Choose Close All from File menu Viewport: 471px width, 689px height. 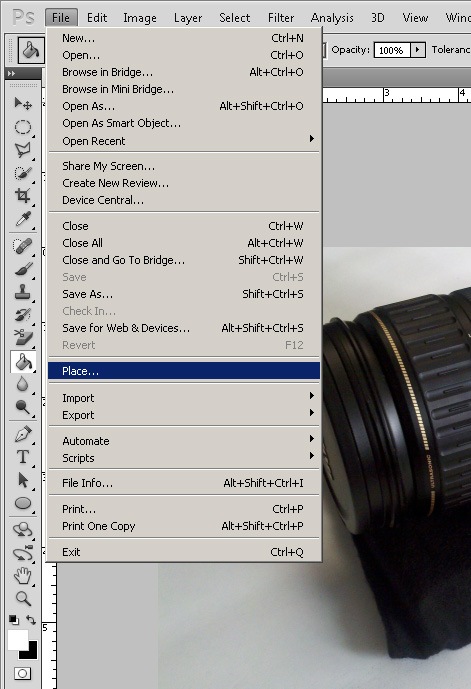click(184, 243)
